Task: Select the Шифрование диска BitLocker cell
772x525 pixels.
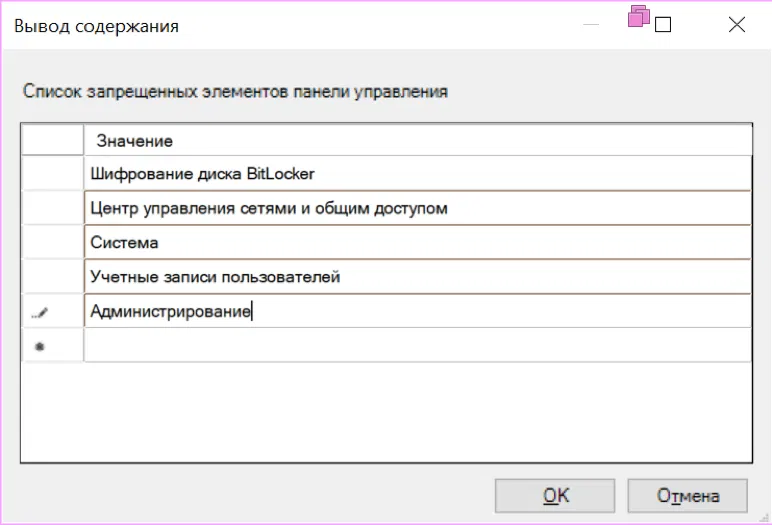Action: pyautogui.click(x=416, y=174)
